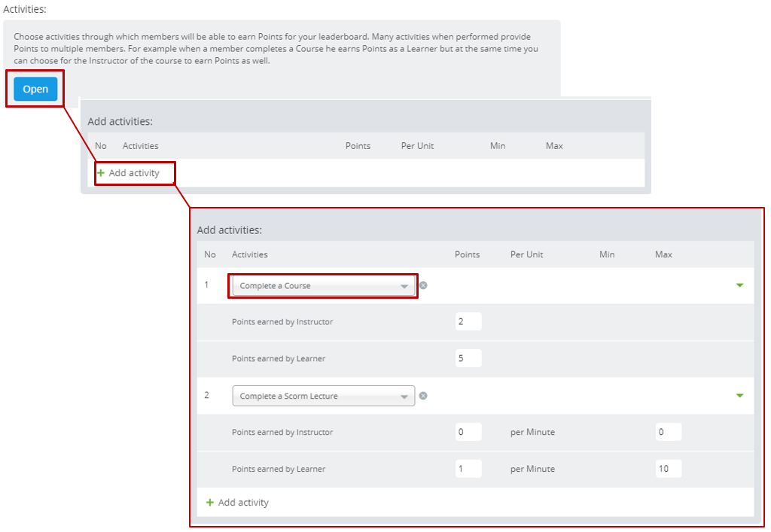Select the Learner points field showing 1
Image resolution: width=771 pixels, height=532 pixels.
pos(468,469)
